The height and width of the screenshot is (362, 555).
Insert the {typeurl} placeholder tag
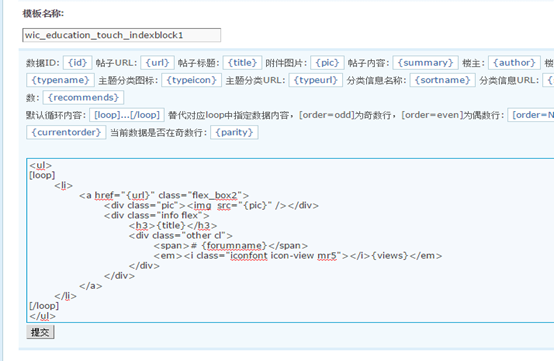pos(316,80)
